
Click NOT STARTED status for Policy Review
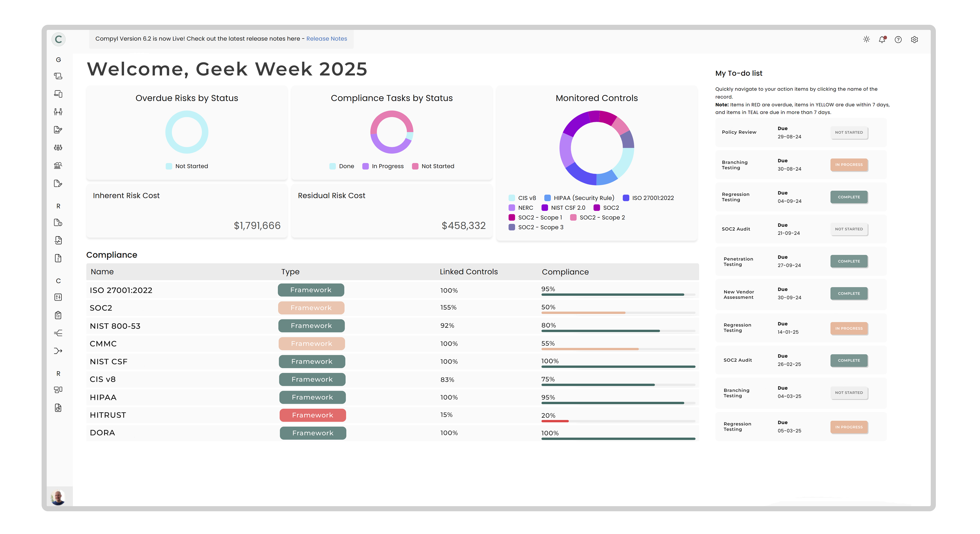tap(849, 132)
